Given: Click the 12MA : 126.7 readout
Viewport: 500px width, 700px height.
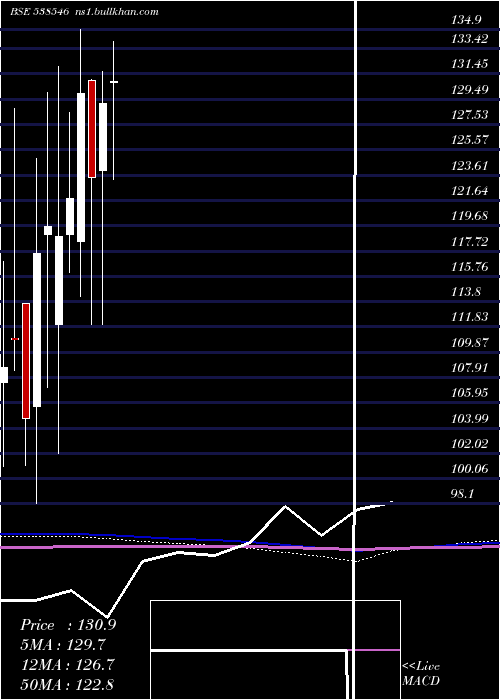Looking at the screenshot, I should (x=68, y=664).
